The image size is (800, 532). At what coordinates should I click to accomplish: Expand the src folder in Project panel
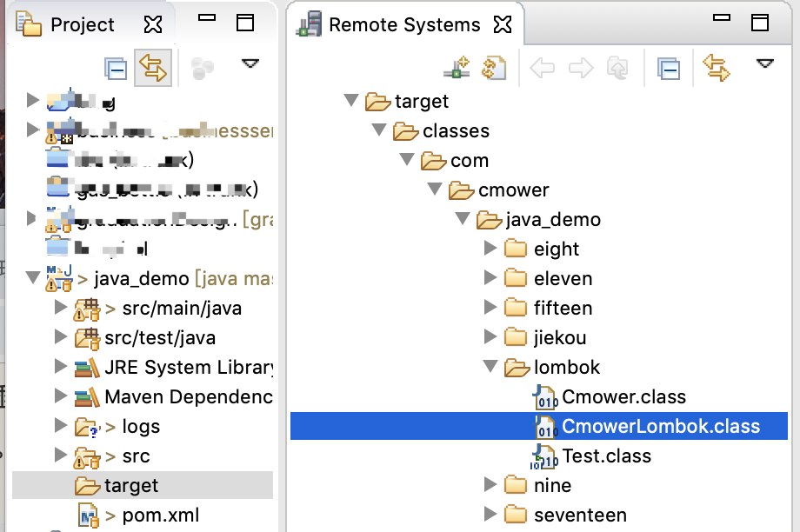[61, 456]
